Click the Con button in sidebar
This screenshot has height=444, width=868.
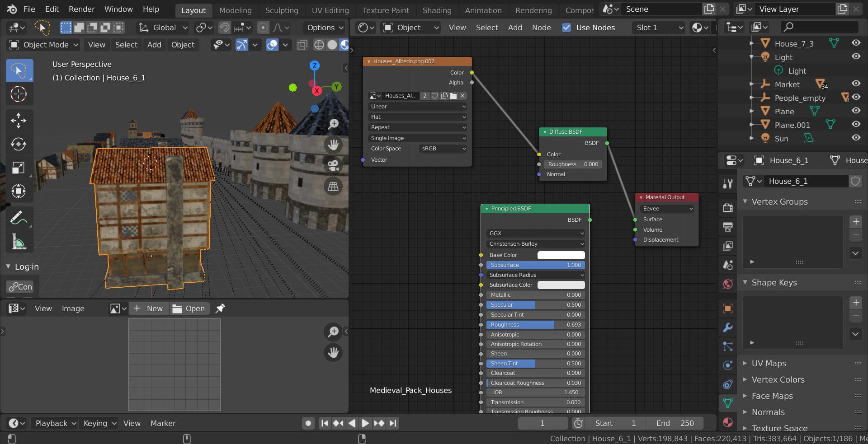coord(20,287)
